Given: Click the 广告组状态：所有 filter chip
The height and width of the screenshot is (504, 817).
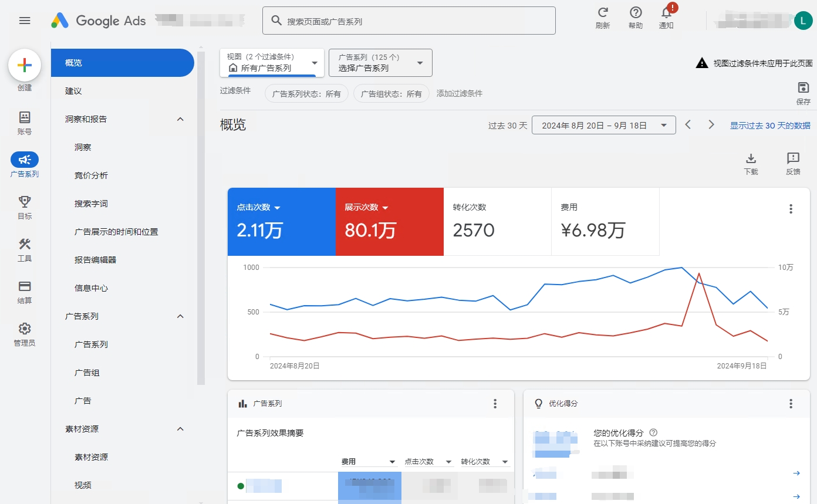Looking at the screenshot, I should click(391, 93).
